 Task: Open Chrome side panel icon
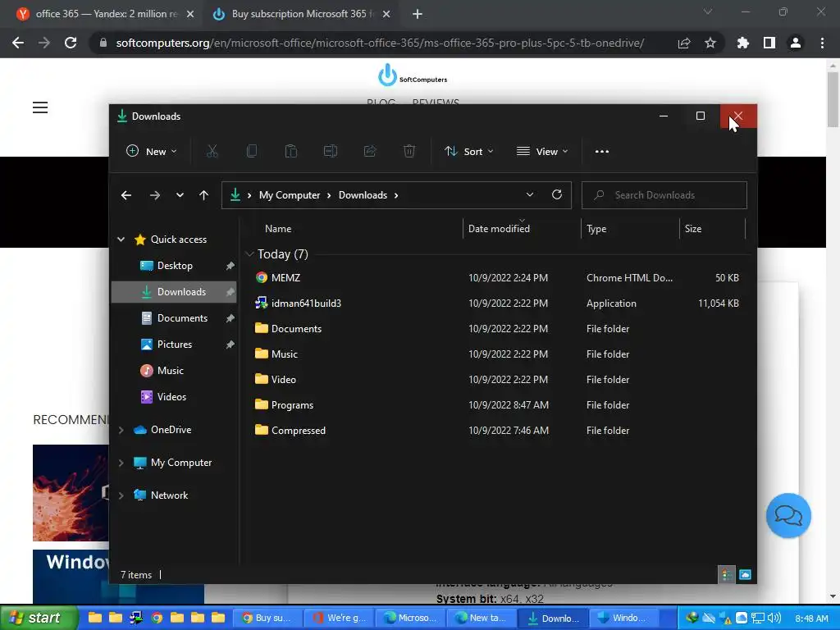point(769,43)
